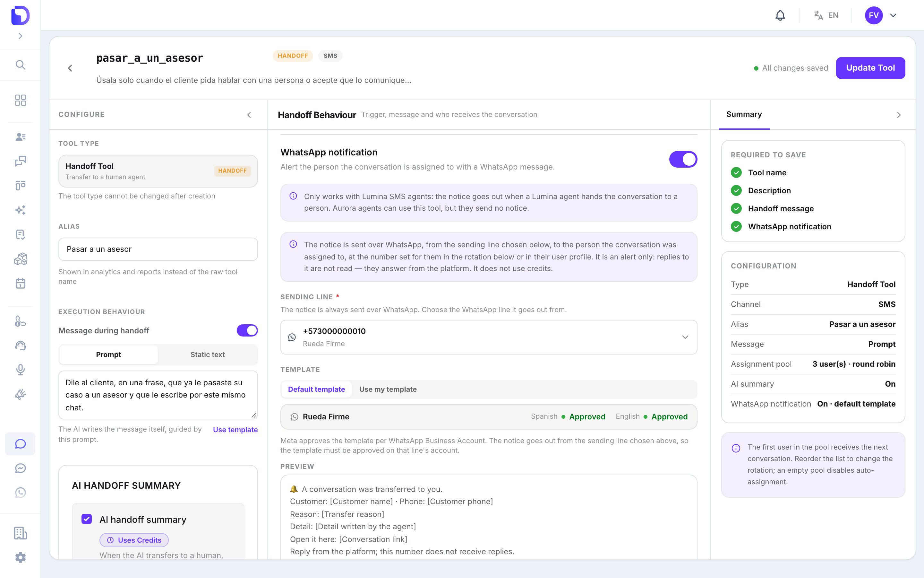924x578 pixels.
Task: Open the contacts list icon
Action: 20,136
